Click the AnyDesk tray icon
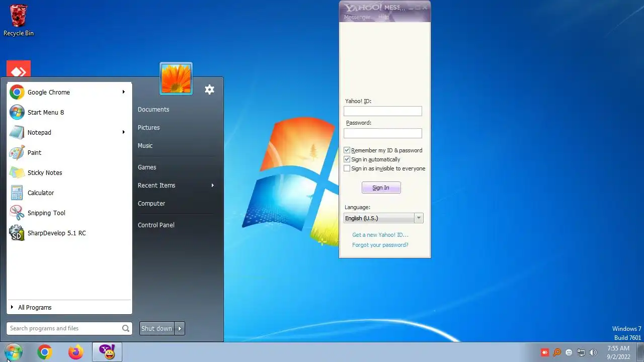This screenshot has height=362, width=644. point(544,352)
